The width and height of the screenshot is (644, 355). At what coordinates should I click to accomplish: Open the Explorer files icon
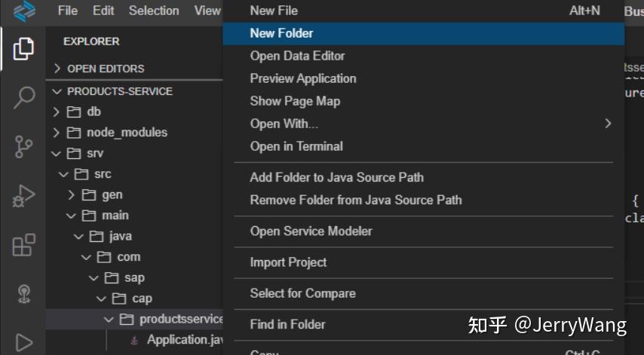pos(23,49)
